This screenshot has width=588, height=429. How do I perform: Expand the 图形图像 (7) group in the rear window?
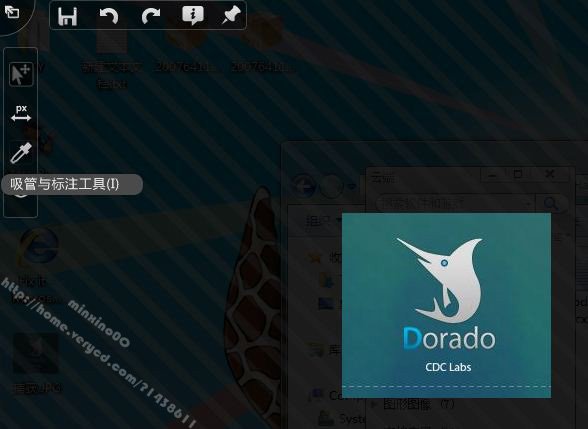tap(374, 404)
